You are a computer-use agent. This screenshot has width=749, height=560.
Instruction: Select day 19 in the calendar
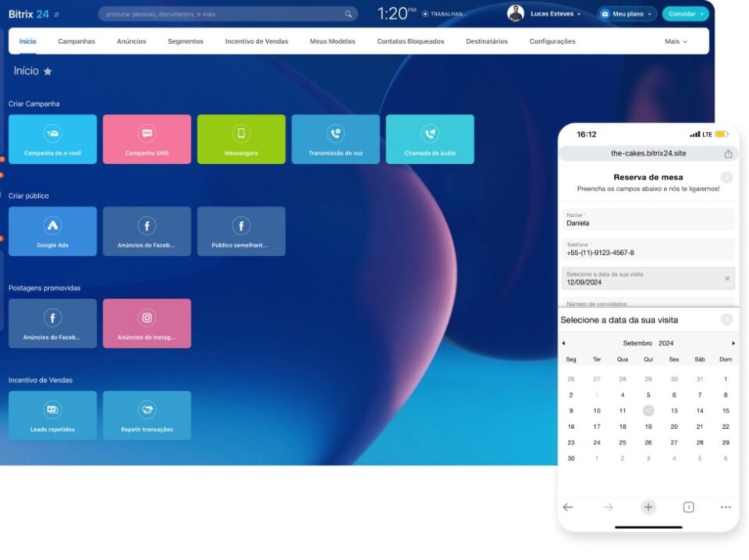(x=648, y=427)
